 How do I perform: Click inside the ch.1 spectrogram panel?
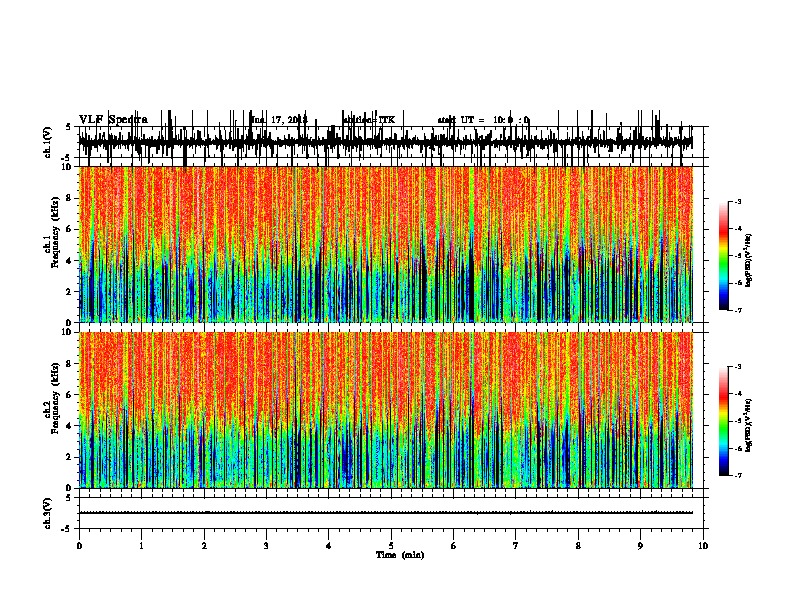pyautogui.click(x=385, y=244)
